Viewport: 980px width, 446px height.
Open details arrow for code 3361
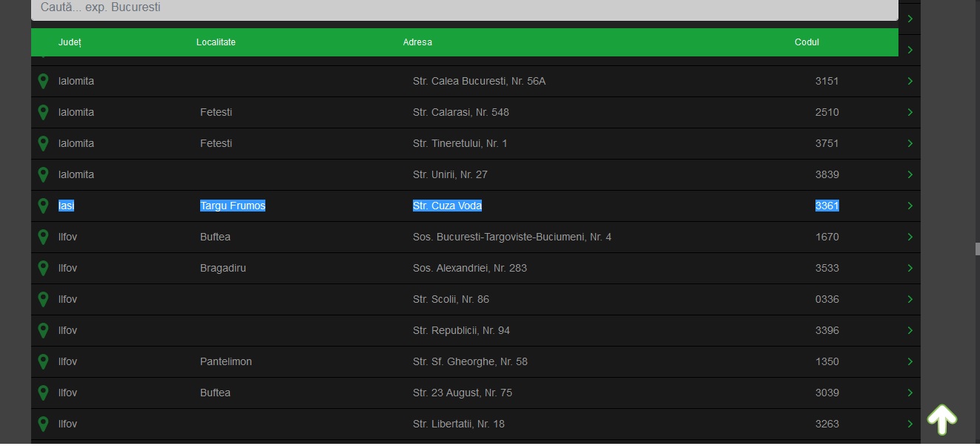[910, 206]
